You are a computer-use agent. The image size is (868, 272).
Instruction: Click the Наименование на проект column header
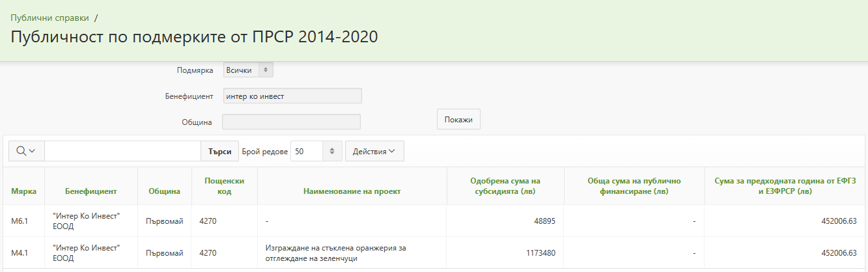pos(352,191)
